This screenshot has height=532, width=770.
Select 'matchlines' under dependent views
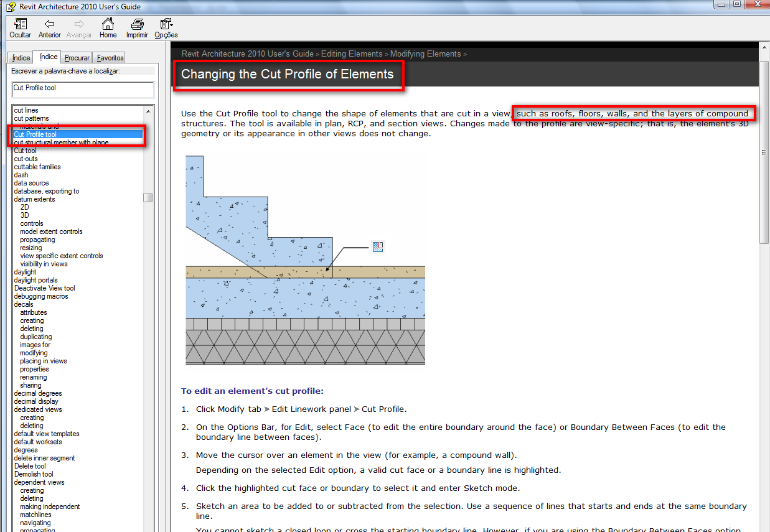(35, 515)
